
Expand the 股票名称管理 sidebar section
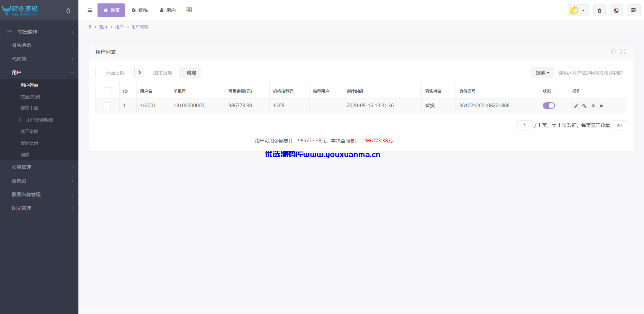(39, 194)
